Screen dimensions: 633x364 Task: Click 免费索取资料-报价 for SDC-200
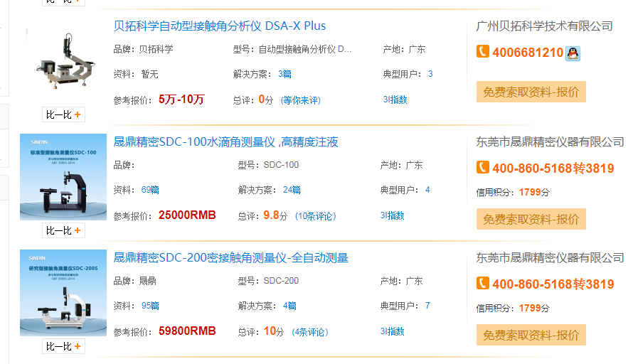click(531, 335)
